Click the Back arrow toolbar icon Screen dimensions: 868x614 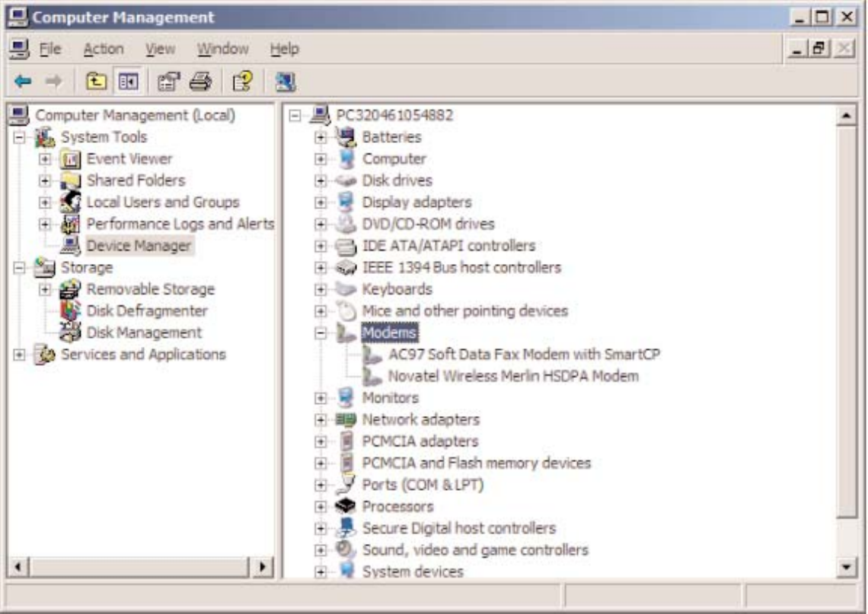[x=23, y=82]
